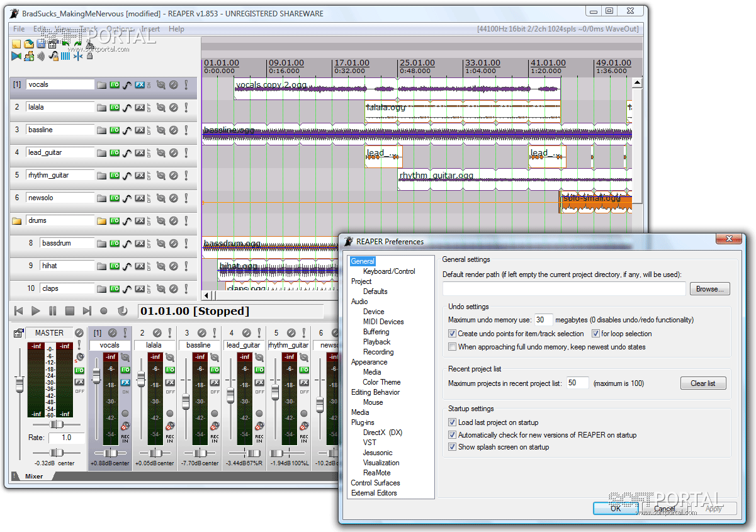Click the transport stop button

point(70,311)
